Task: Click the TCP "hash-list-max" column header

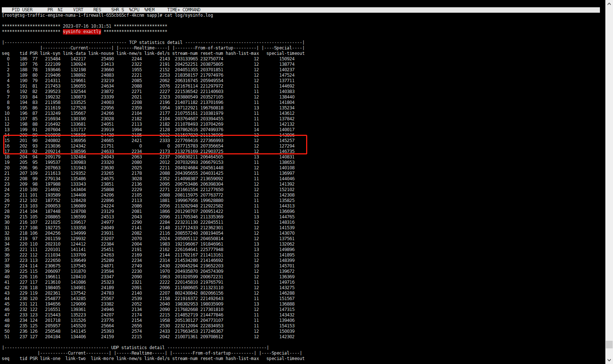Action: 242,53
